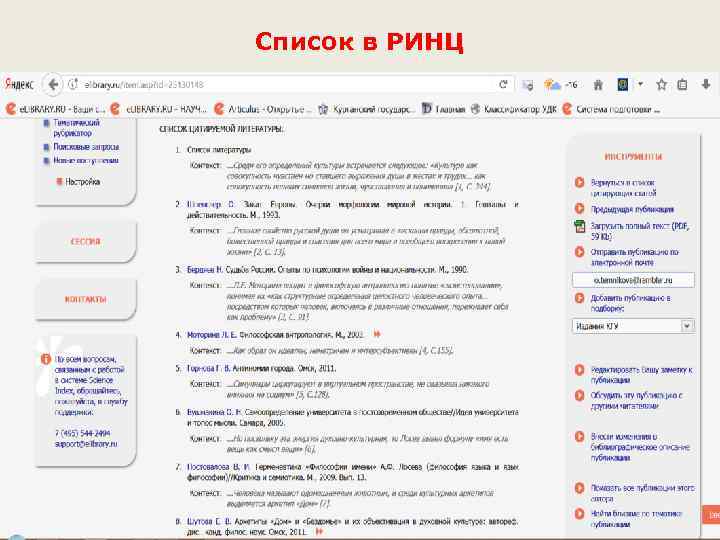Open the Yandex logo button
The height and width of the screenshot is (540, 720).
[x=19, y=84]
